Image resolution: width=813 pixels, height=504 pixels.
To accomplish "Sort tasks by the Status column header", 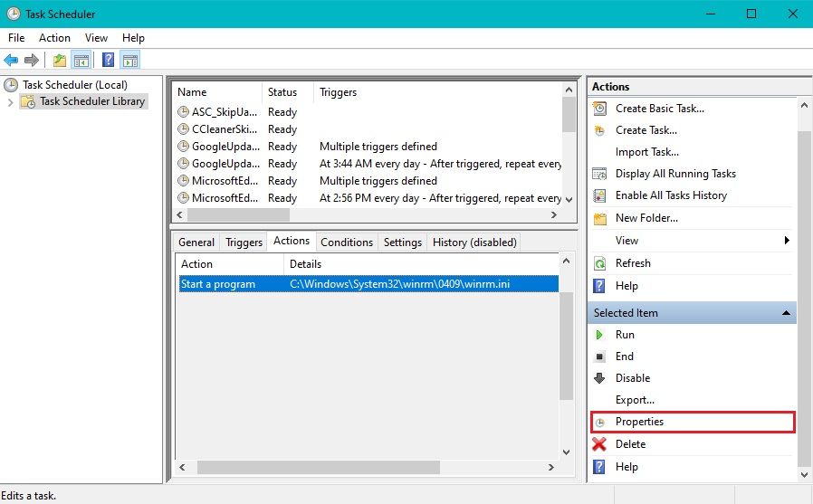I will pos(282,92).
